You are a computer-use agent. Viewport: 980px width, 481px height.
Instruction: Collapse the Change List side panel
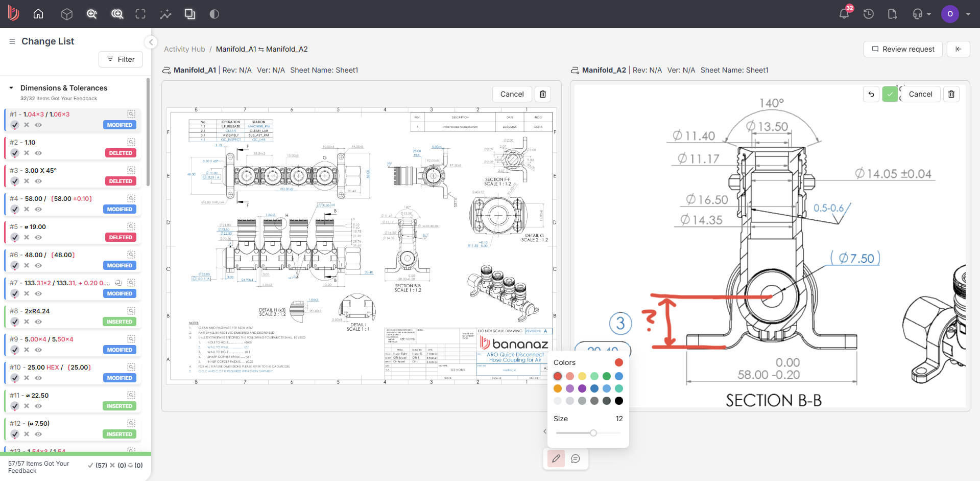coord(151,42)
